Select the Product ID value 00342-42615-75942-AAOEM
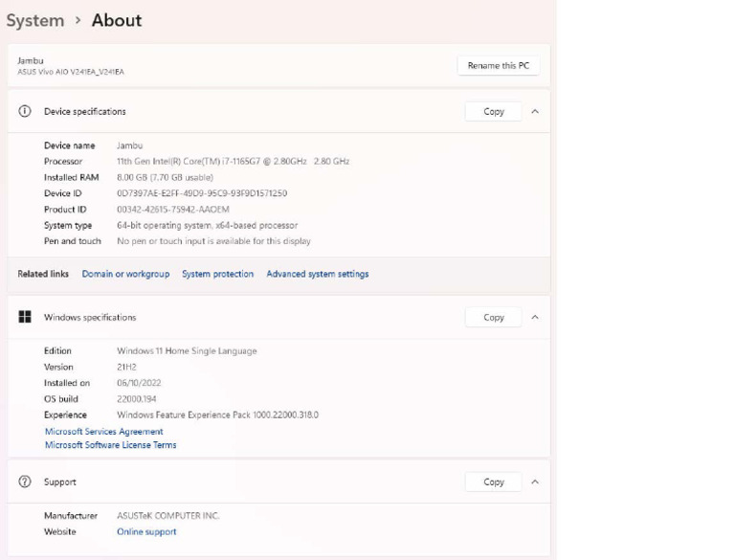This screenshot has width=735, height=560. point(173,210)
